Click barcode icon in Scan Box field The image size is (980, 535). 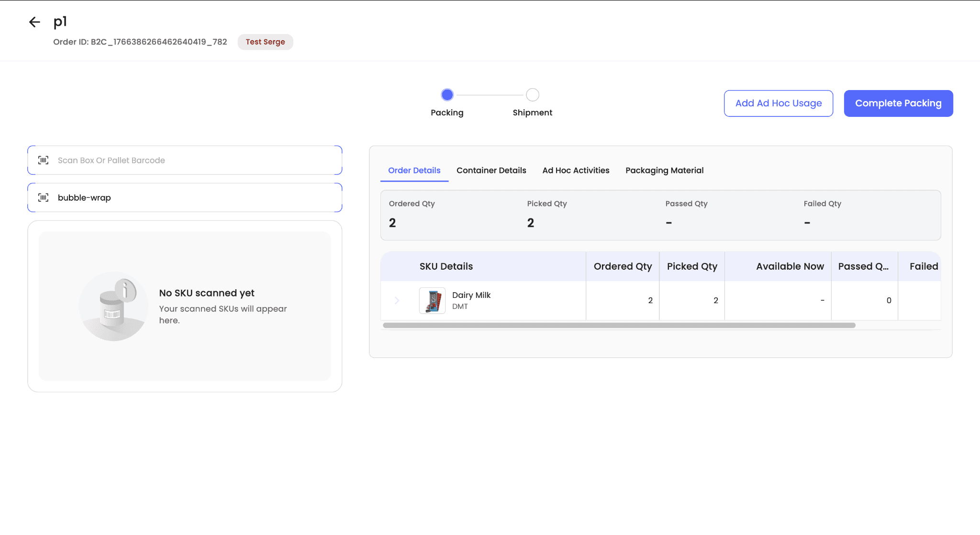(x=44, y=160)
